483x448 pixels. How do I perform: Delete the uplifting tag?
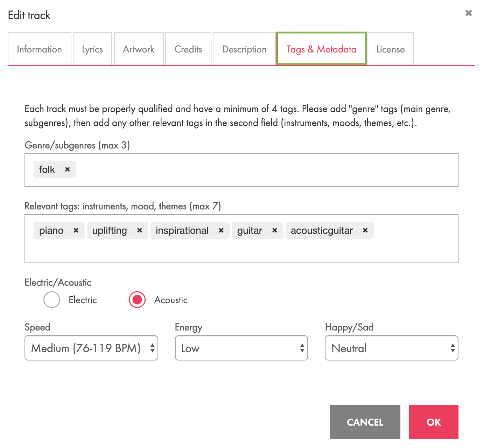tap(140, 230)
